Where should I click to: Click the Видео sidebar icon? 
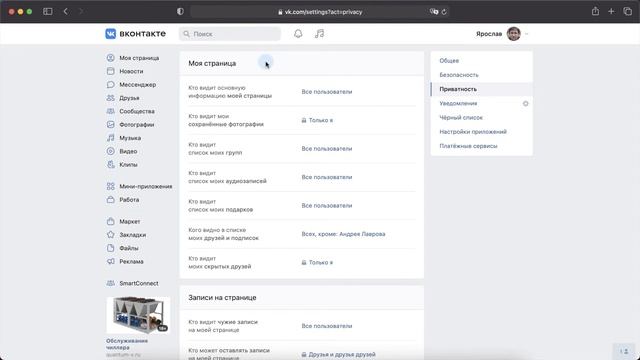[x=111, y=151]
